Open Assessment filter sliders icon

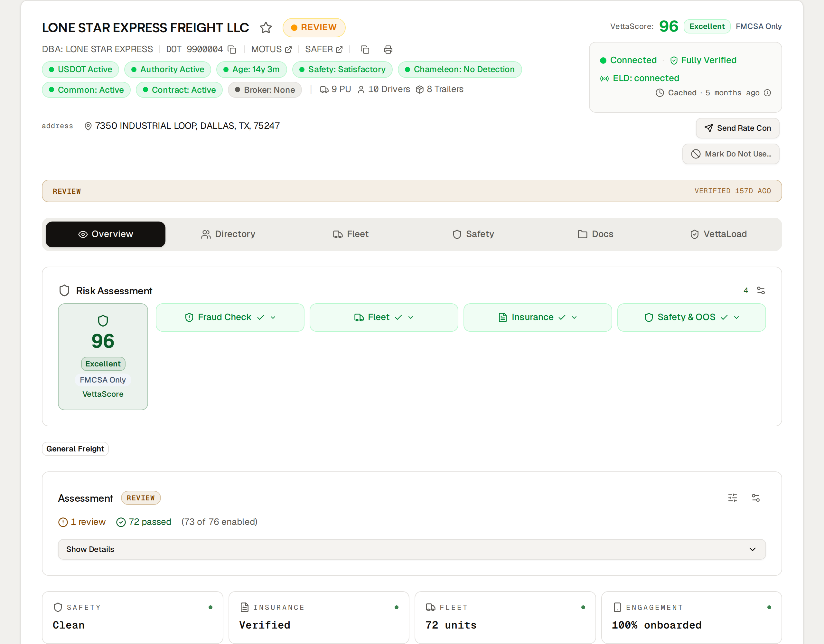tap(733, 498)
